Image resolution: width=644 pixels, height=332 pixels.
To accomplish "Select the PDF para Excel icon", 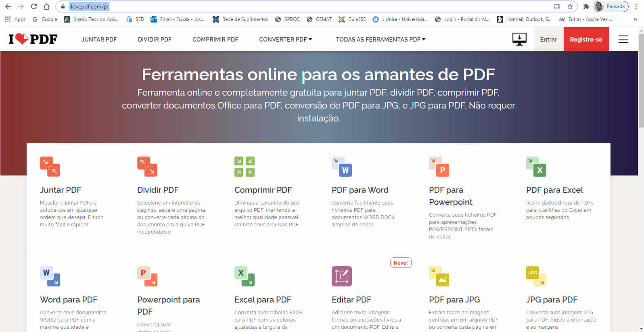I will 536,167.
